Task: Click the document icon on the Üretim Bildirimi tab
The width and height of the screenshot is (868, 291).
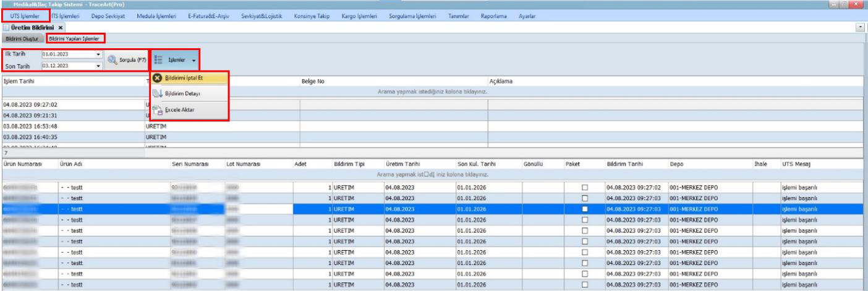Action: 6,28
